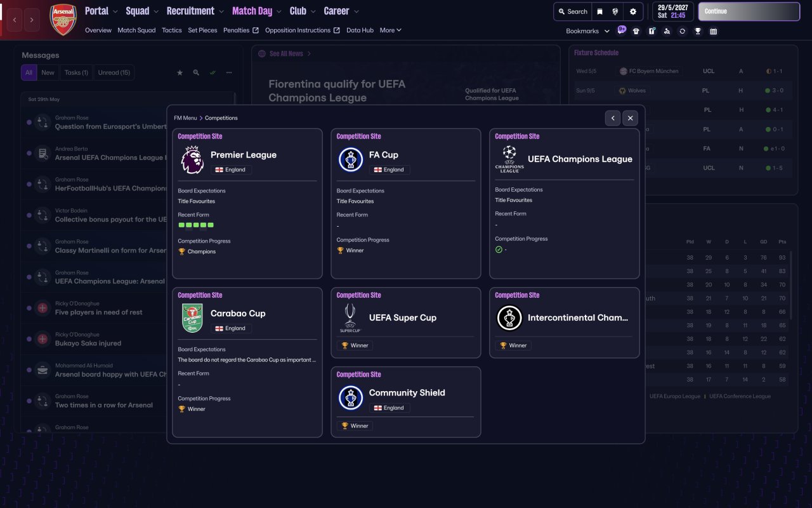
Task: Click the UEFA Champions League starball logo
Action: click(509, 159)
